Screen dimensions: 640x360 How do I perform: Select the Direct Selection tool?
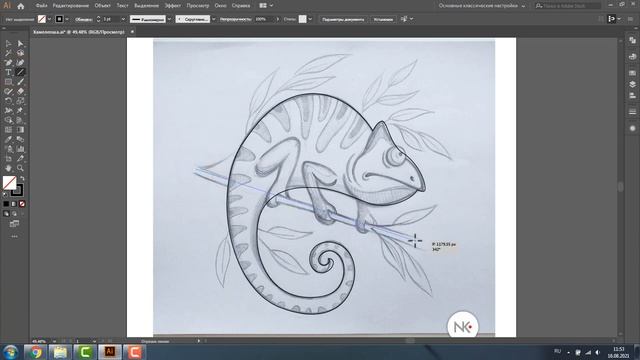(x=20, y=44)
